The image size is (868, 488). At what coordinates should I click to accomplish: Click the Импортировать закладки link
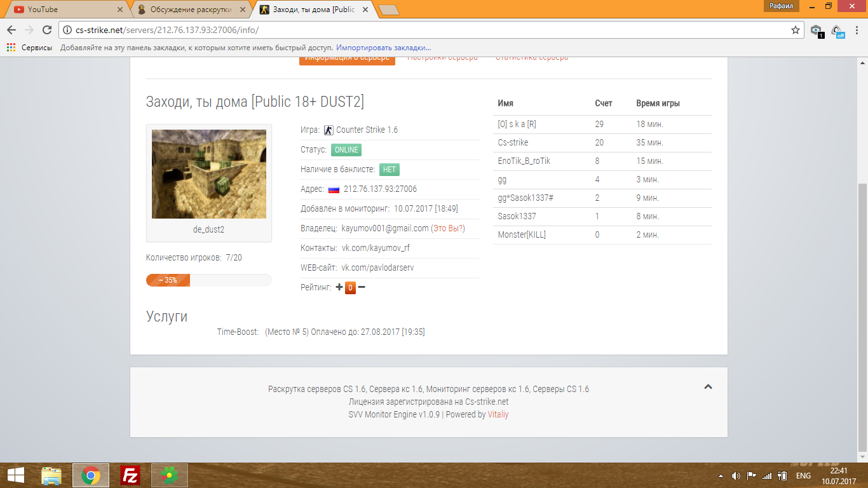pyautogui.click(x=383, y=48)
